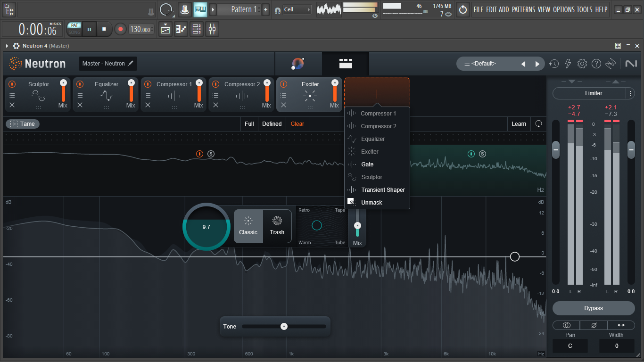Bypass the Equalizer module power button
Image resolution: width=644 pixels, height=362 pixels.
pyautogui.click(x=80, y=84)
